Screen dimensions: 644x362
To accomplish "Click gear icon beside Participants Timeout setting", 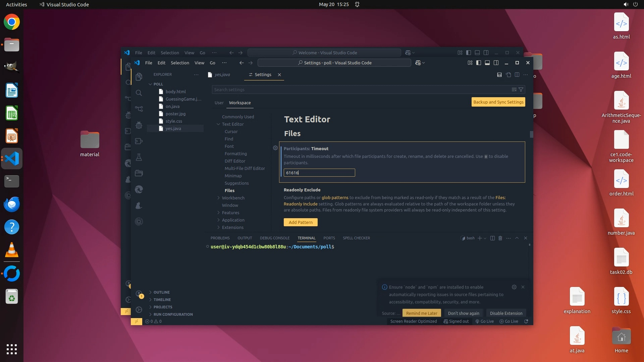I will (275, 148).
